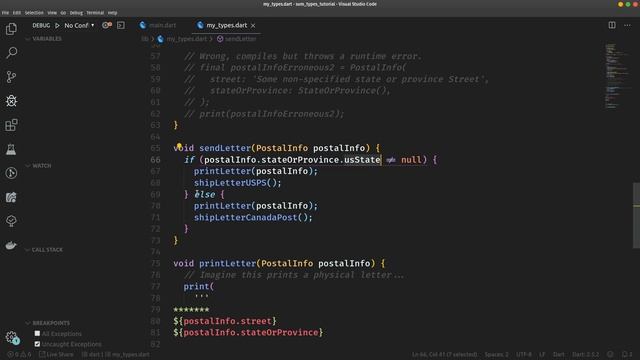The height and width of the screenshot is (360, 640).
Task: Open the Go menu
Action: click(63, 13)
